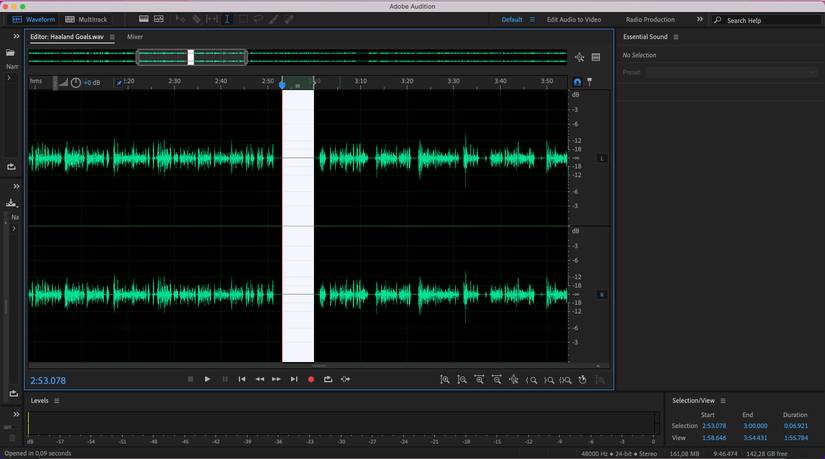Viewport: 825px width, 459px height.
Task: Select the Lasso Selection tool
Action: tap(258, 19)
